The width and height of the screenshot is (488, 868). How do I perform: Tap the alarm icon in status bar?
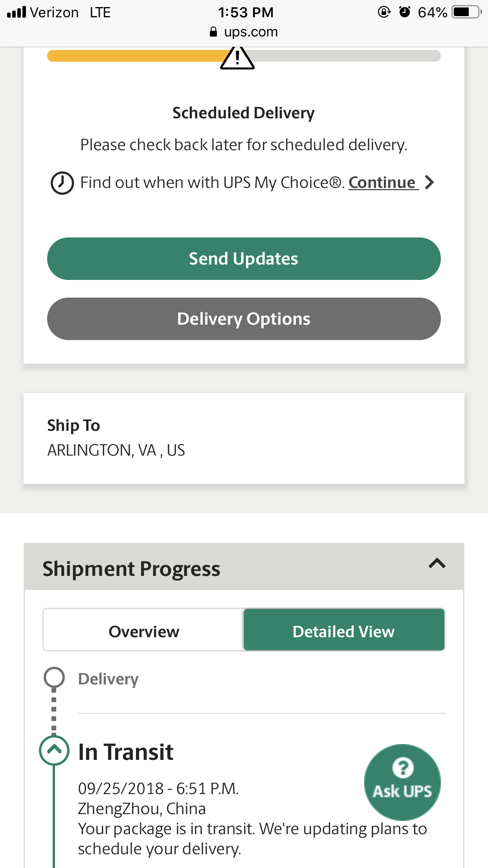(x=404, y=12)
